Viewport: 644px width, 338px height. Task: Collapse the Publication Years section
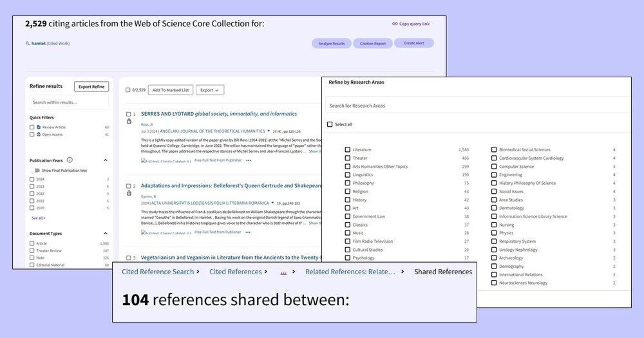[106, 160]
